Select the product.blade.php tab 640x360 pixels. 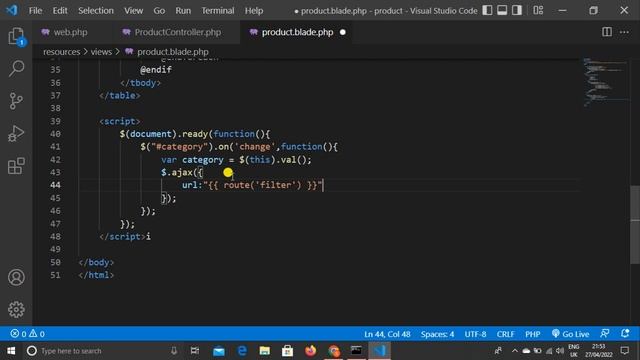coord(297,32)
